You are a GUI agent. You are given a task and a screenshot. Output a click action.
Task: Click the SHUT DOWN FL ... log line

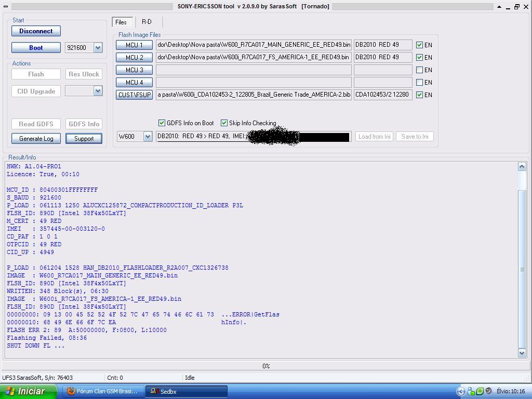(x=36, y=345)
